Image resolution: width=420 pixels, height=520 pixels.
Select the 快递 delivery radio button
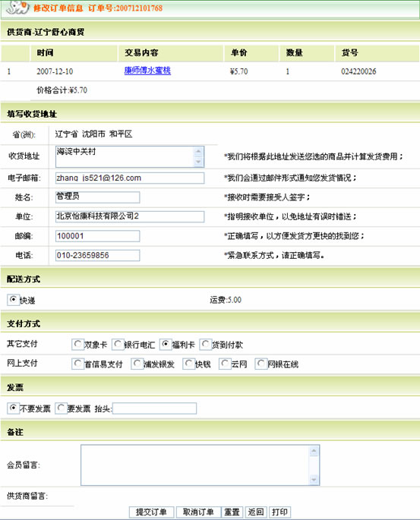pyautogui.click(x=13, y=299)
